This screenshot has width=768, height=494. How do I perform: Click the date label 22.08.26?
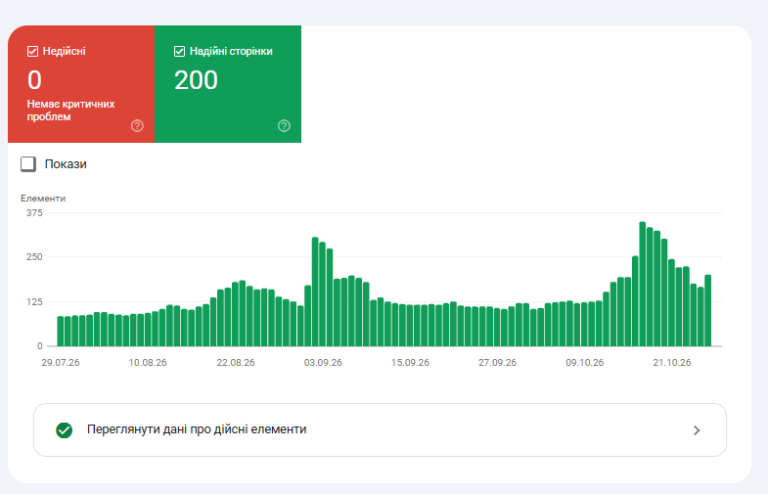[236, 363]
